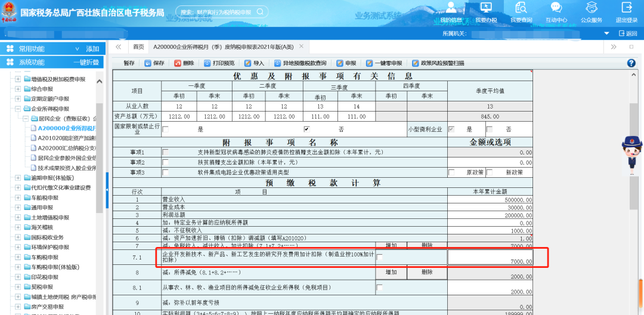Open the 所属机关 dropdown arrow
The height and width of the screenshot is (315, 644).
click(x=606, y=33)
